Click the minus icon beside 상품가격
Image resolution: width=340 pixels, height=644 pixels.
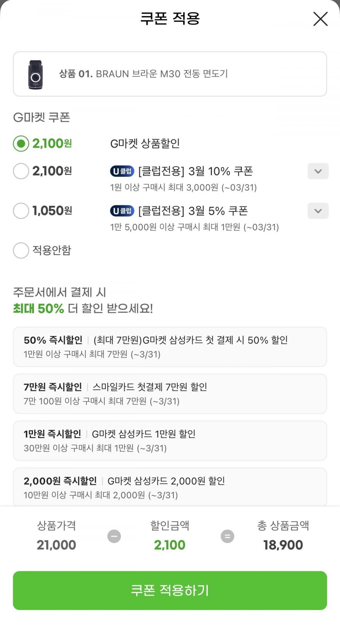point(114,536)
